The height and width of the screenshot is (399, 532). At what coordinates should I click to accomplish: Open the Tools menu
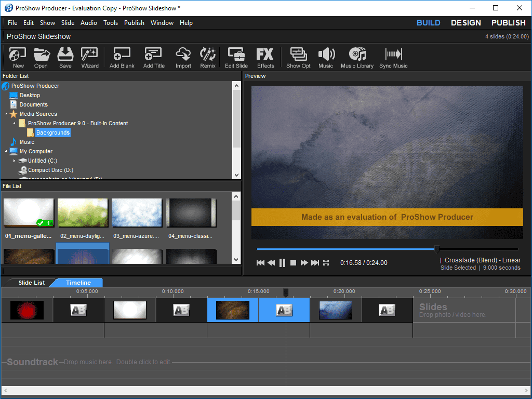coord(111,23)
